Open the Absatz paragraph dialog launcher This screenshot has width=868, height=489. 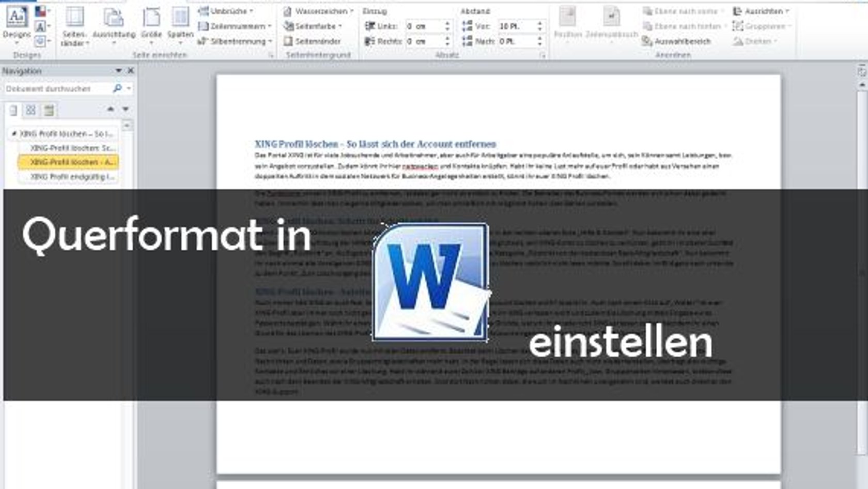click(542, 55)
